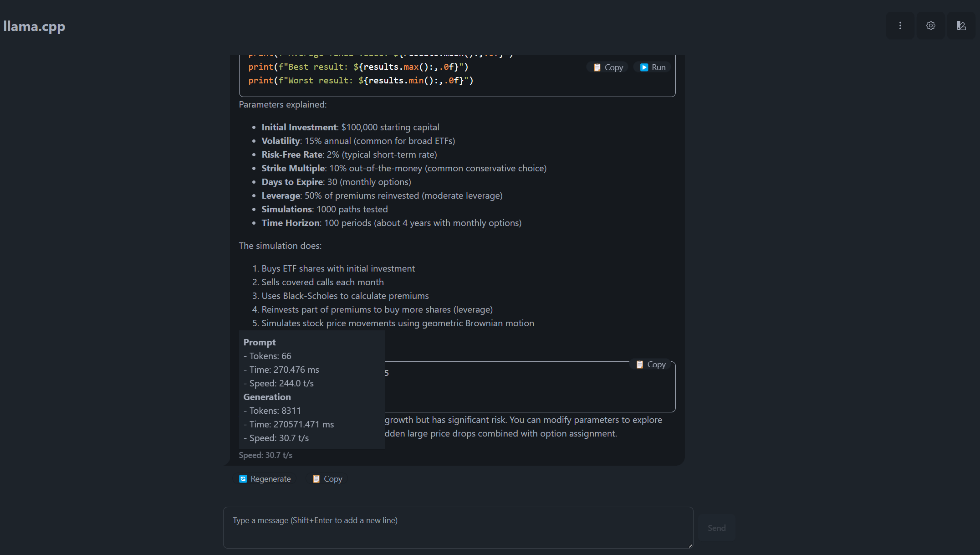Click the play icon inside the Run button

pyautogui.click(x=644, y=67)
